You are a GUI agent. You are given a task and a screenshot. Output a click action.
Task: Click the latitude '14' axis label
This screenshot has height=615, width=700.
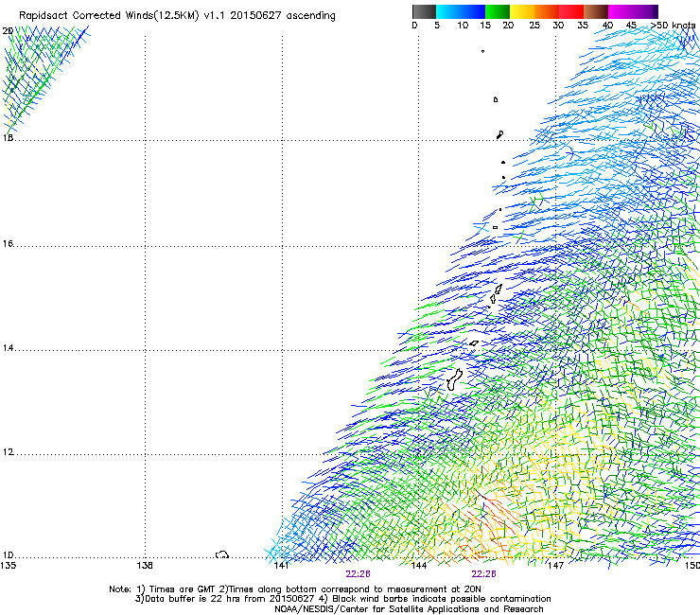[8, 348]
